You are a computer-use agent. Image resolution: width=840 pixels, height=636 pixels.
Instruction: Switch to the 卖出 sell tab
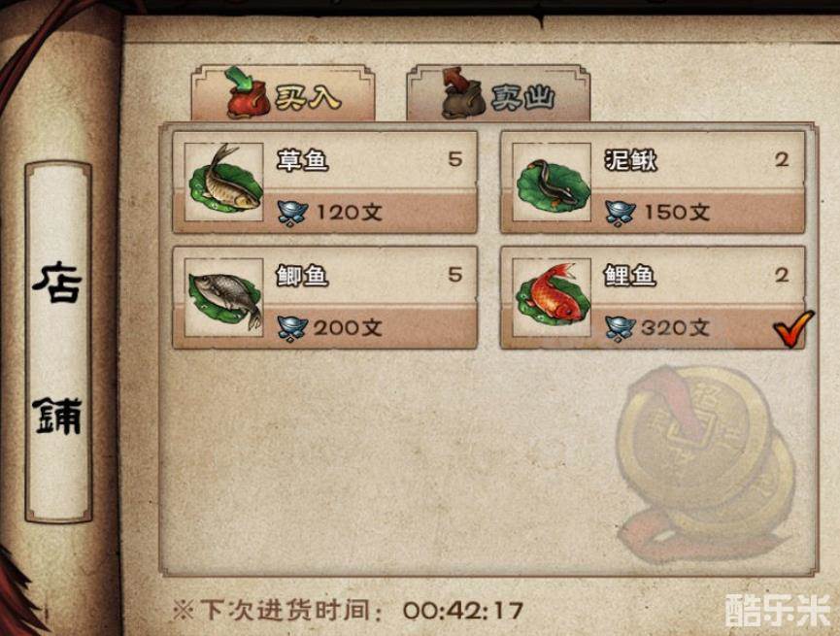[498, 94]
